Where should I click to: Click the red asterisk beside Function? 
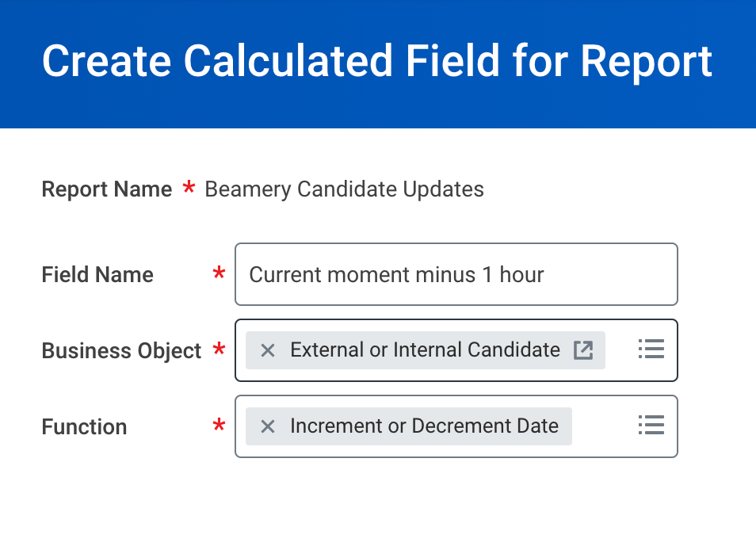[219, 425]
